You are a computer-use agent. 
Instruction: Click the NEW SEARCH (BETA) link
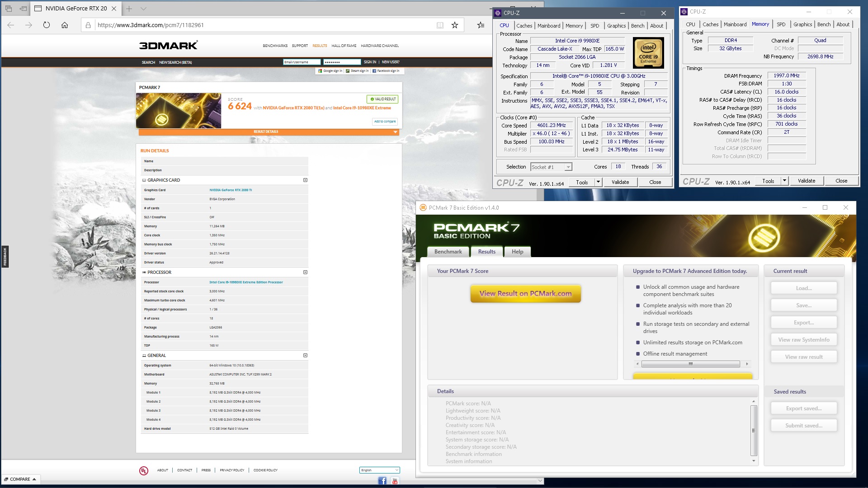point(175,62)
